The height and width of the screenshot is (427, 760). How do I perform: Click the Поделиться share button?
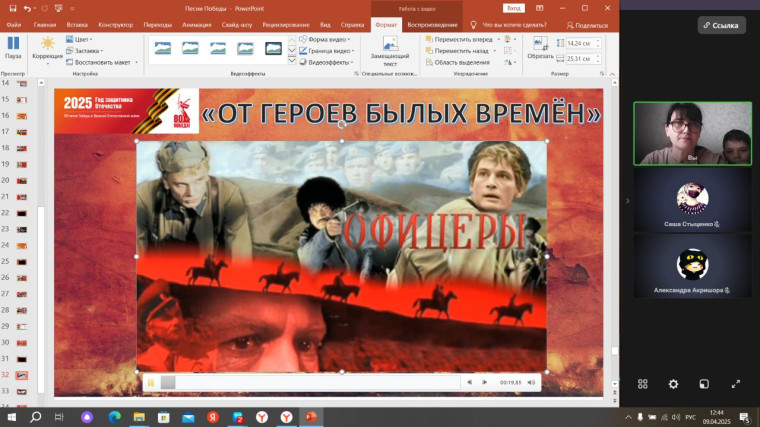click(587, 25)
